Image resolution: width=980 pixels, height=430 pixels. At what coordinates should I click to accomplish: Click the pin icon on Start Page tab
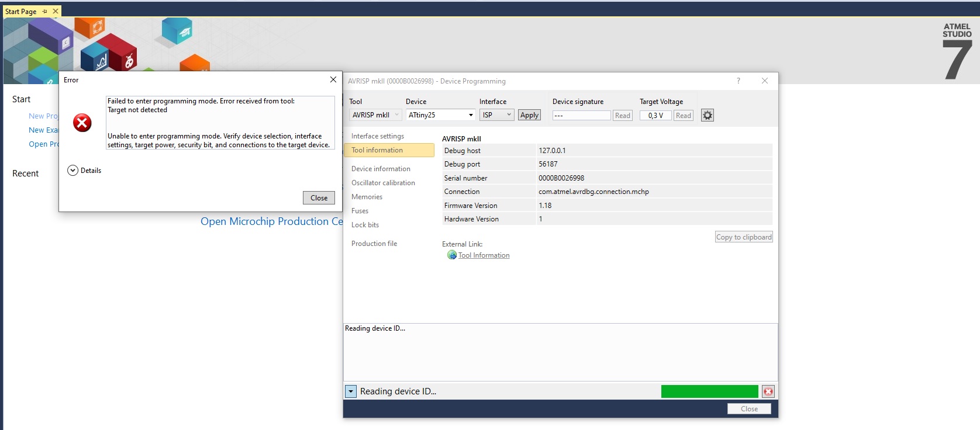45,11
